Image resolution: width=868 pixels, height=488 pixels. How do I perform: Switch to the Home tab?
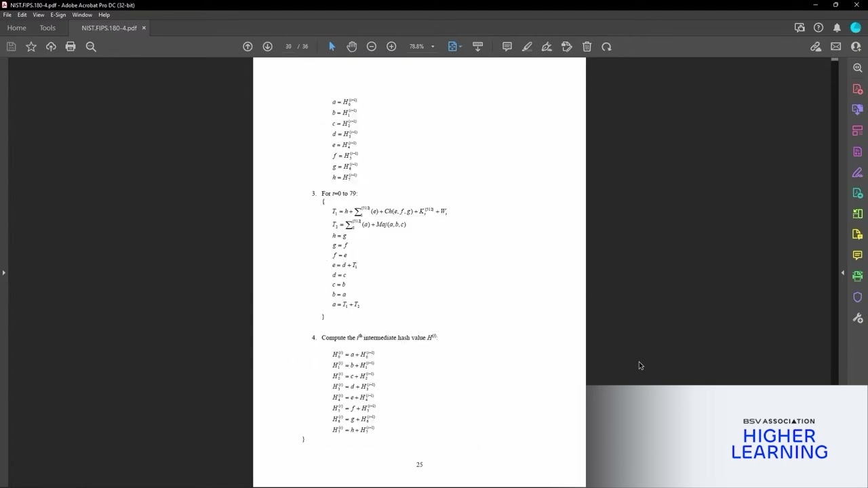(17, 28)
